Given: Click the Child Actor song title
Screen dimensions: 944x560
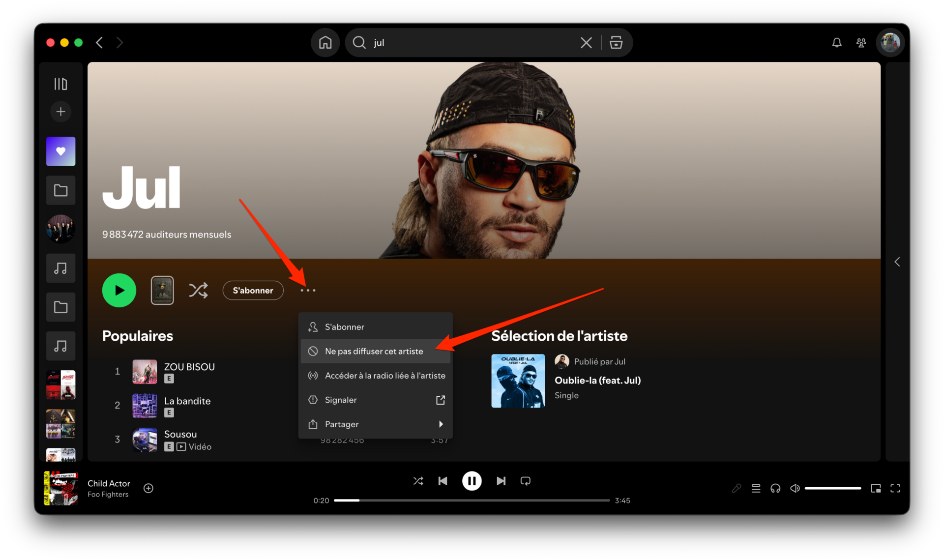Looking at the screenshot, I should 109,483.
